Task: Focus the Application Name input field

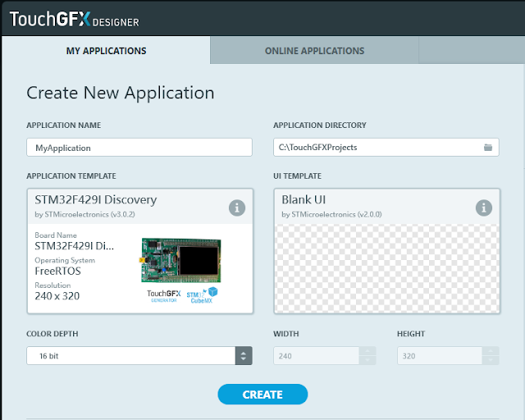Action: point(139,148)
